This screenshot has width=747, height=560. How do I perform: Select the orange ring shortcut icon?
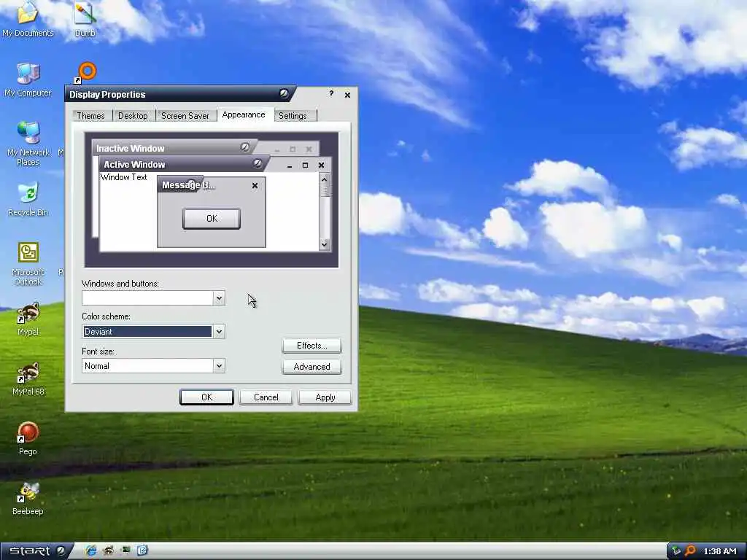pyautogui.click(x=86, y=72)
